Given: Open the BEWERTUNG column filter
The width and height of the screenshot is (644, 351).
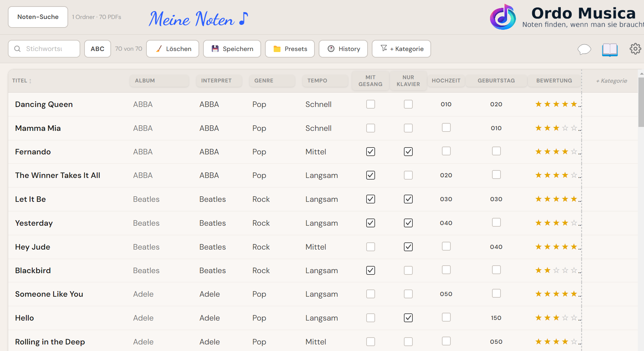Looking at the screenshot, I should (554, 80).
